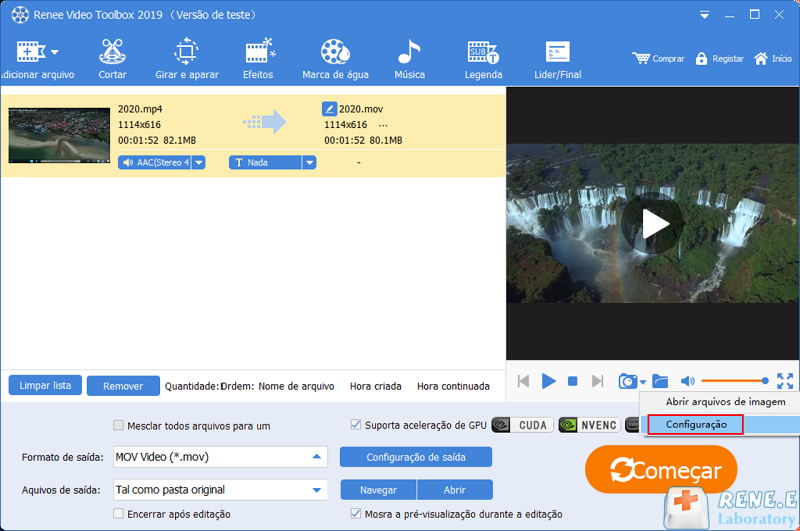
Task: Select the 2020.mp4 video thumbnail
Action: (59, 135)
